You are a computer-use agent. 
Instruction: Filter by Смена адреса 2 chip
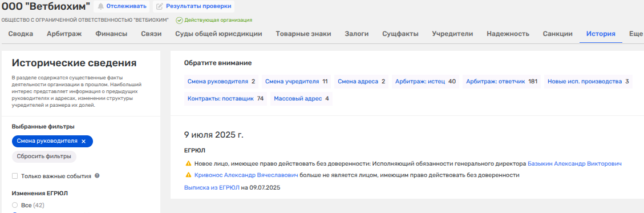361,82
